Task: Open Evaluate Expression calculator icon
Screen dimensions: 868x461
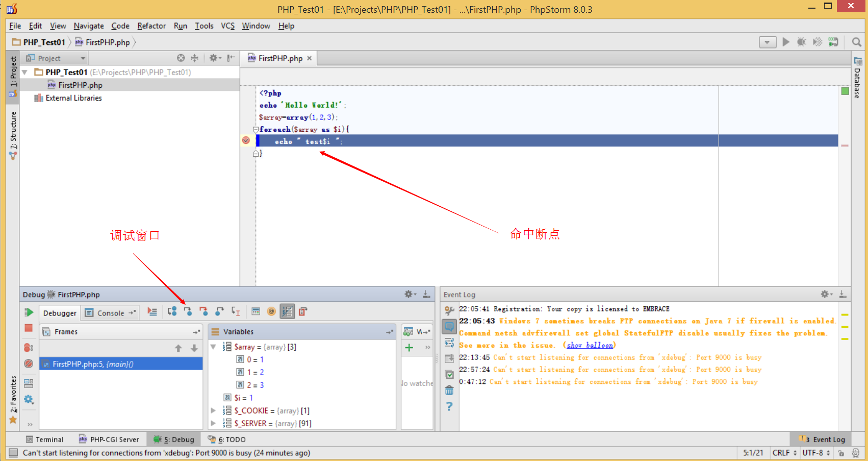Action: [256, 311]
